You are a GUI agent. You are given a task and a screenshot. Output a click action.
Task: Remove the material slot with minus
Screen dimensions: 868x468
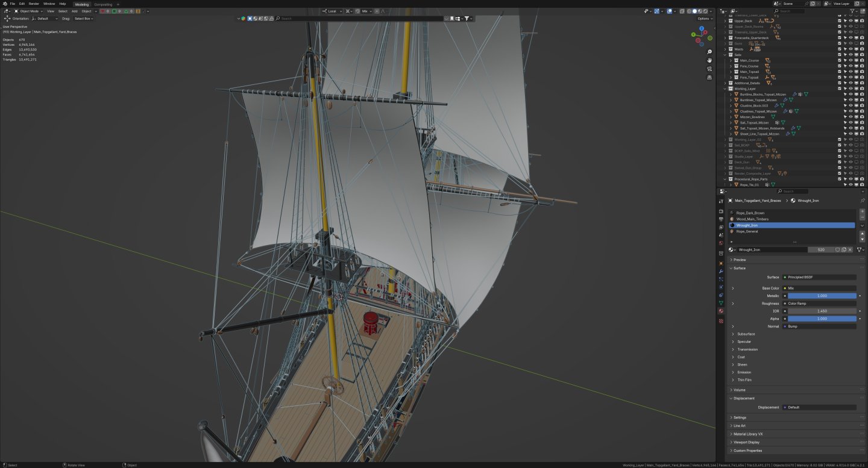click(862, 217)
